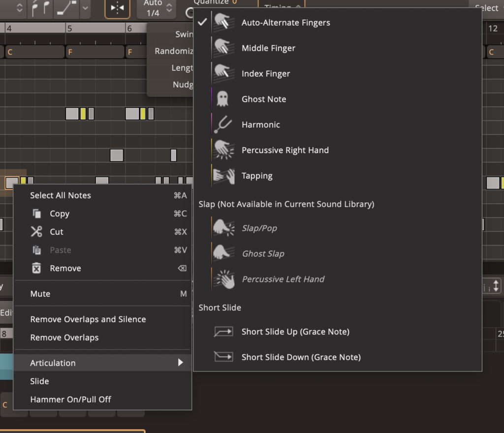This screenshot has width=504, height=433.
Task: Click bar 4 on the timeline ruler
Action: (x=9, y=28)
